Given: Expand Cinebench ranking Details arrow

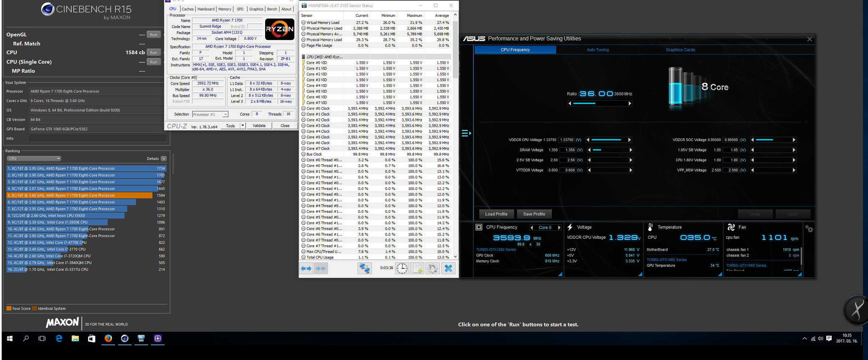Looking at the screenshot, I should pyautogui.click(x=164, y=159).
